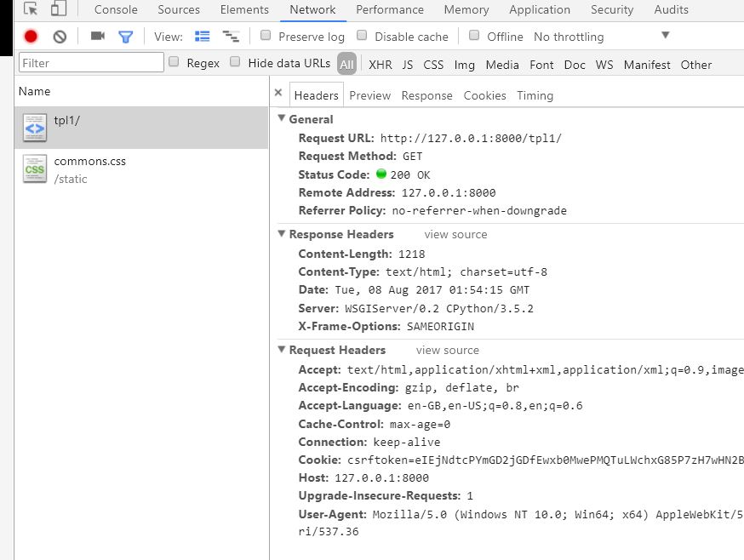Click the inspect element cursor icon

tap(31, 9)
